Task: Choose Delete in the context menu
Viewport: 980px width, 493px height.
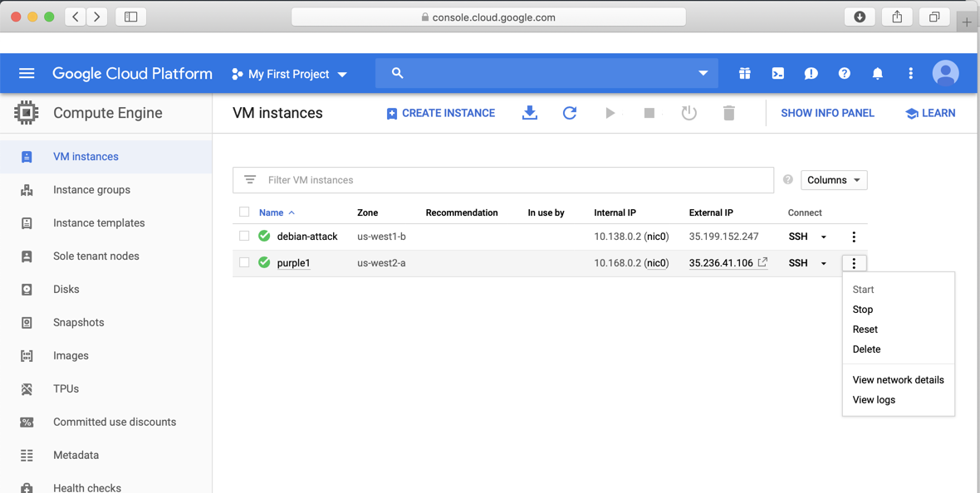Action: [x=866, y=349]
